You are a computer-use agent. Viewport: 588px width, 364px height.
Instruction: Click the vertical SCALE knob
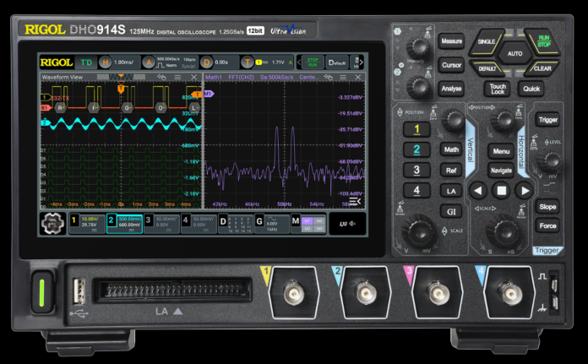pyautogui.click(x=418, y=231)
